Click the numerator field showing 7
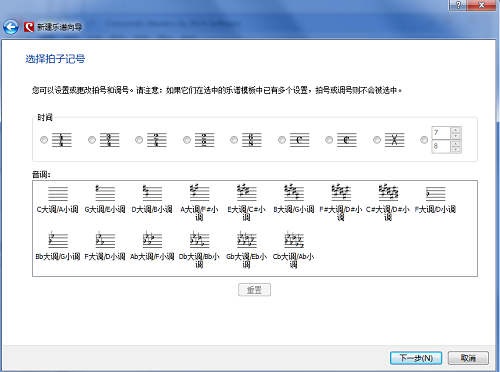The image size is (500, 372). coord(441,133)
